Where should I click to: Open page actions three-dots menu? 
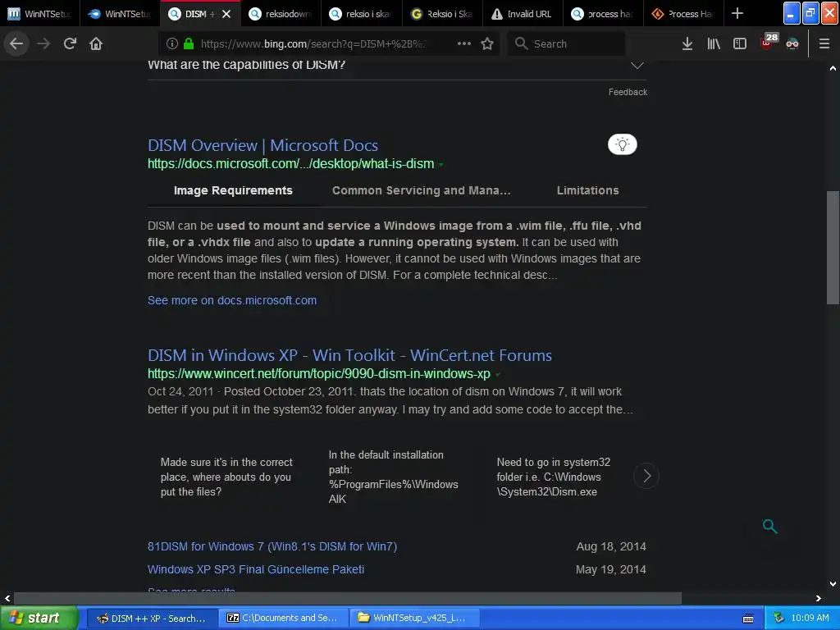pyautogui.click(x=464, y=43)
